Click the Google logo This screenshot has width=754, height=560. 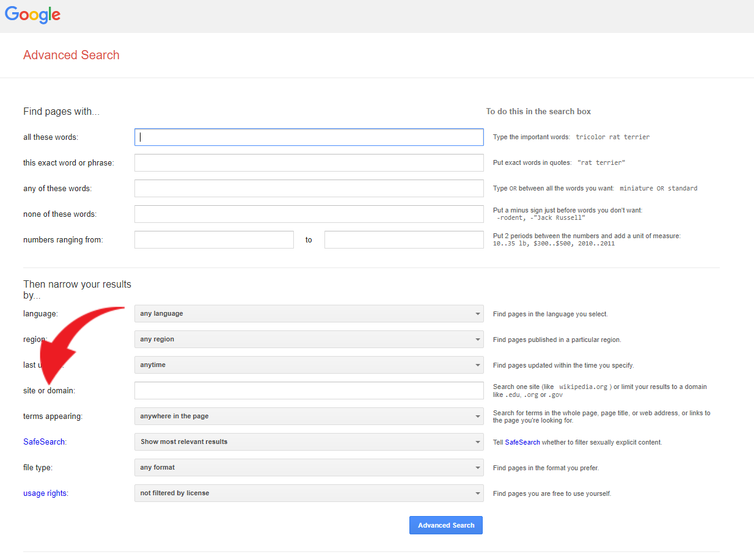tap(33, 15)
